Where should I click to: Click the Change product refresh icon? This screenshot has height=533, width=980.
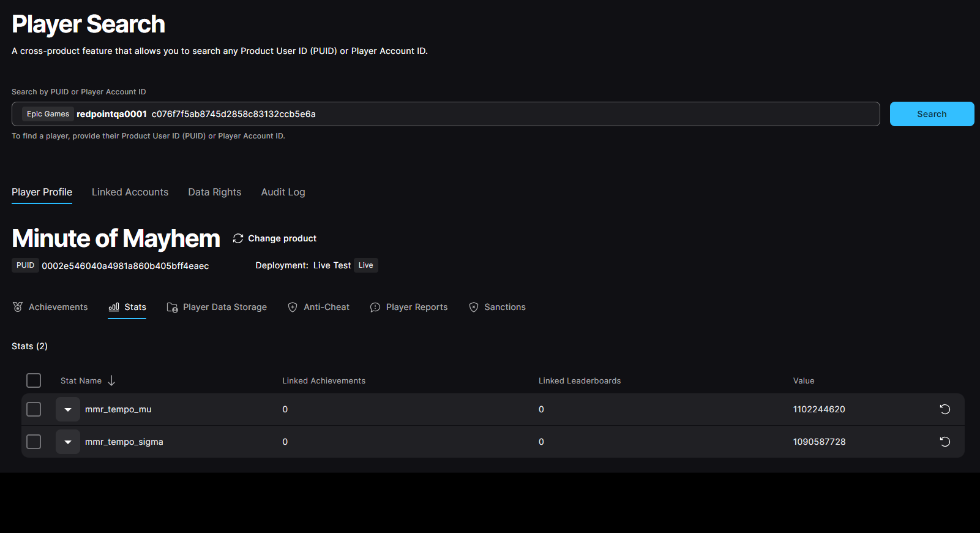pos(238,238)
